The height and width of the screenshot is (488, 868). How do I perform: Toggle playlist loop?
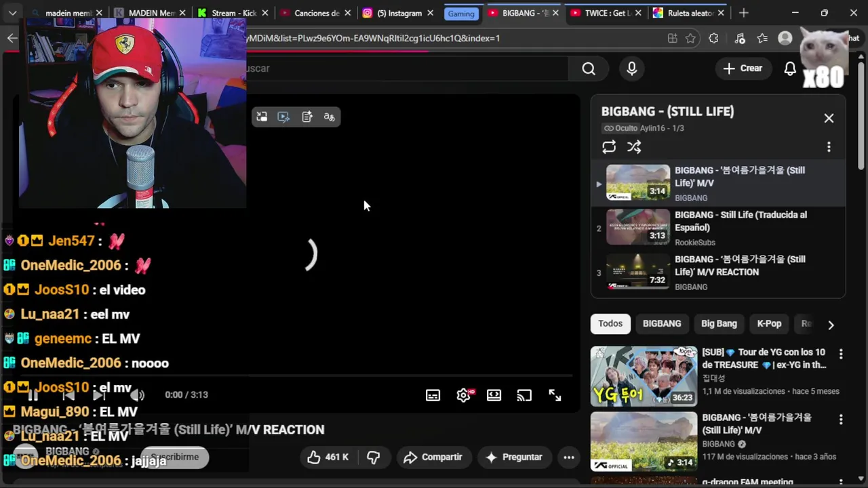(x=609, y=147)
